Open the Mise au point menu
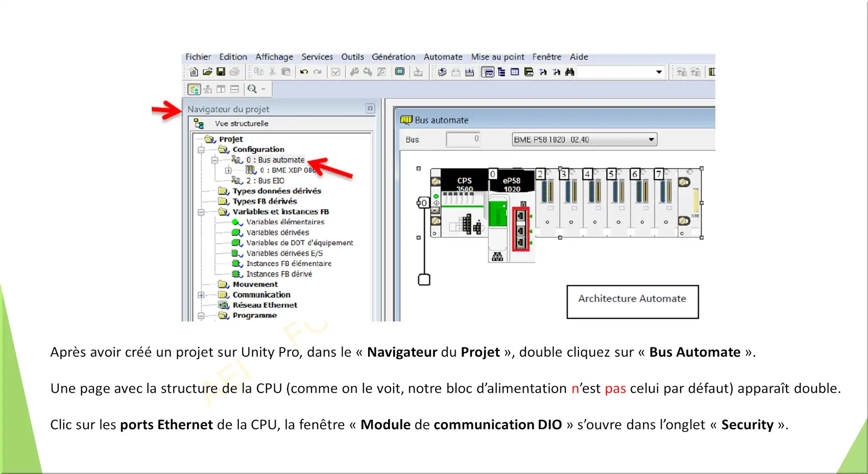868x474 pixels. pyautogui.click(x=498, y=57)
